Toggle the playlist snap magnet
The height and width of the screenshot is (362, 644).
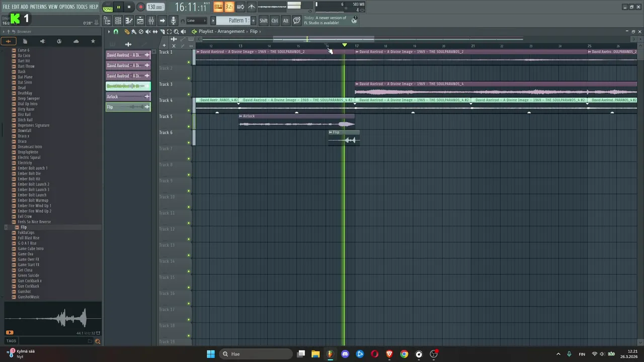click(x=116, y=31)
